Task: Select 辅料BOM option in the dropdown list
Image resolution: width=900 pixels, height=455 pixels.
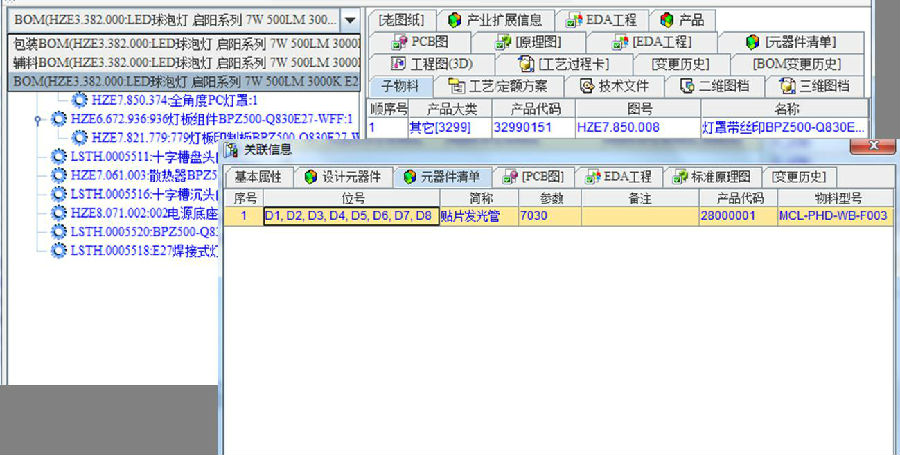Action: tap(185, 62)
